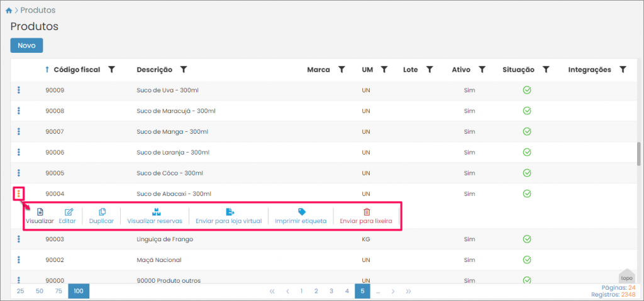Click the Editar pencil icon
This screenshot has width=644, height=301.
coord(69,212)
